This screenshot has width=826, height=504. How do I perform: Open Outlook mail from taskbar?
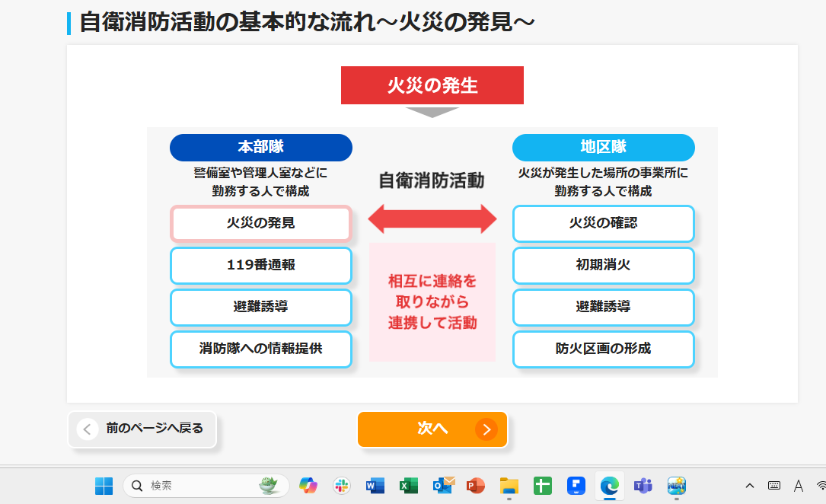point(442,486)
